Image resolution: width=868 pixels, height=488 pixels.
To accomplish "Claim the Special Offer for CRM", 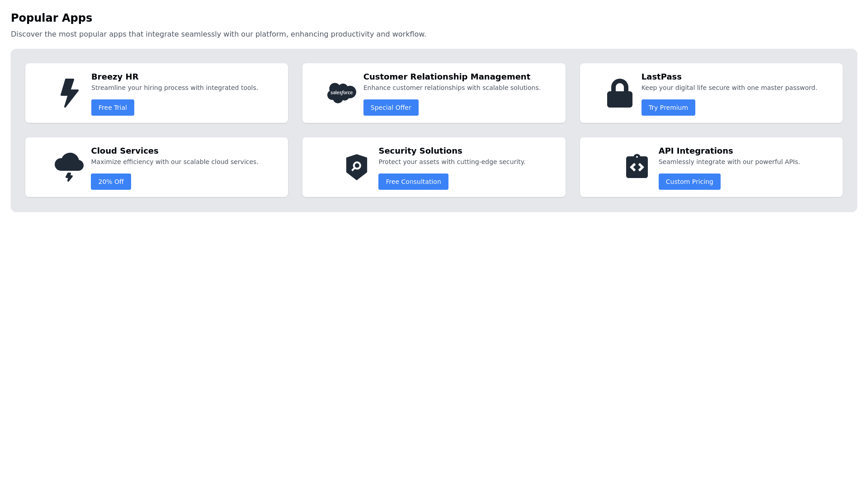I will click(391, 108).
